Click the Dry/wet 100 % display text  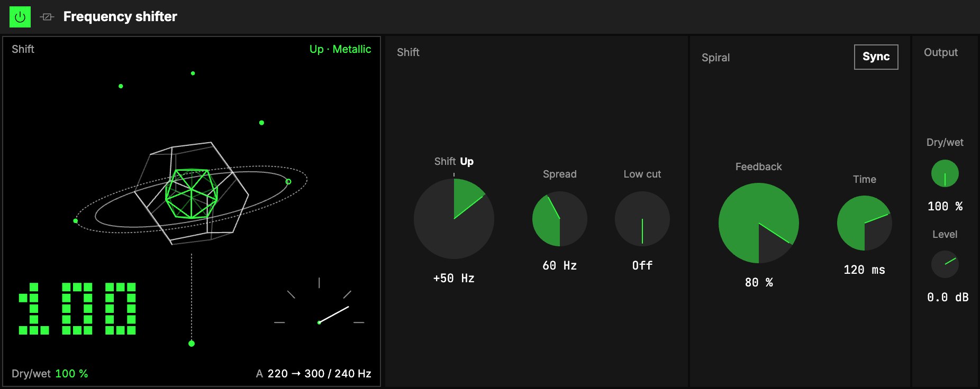click(x=50, y=374)
